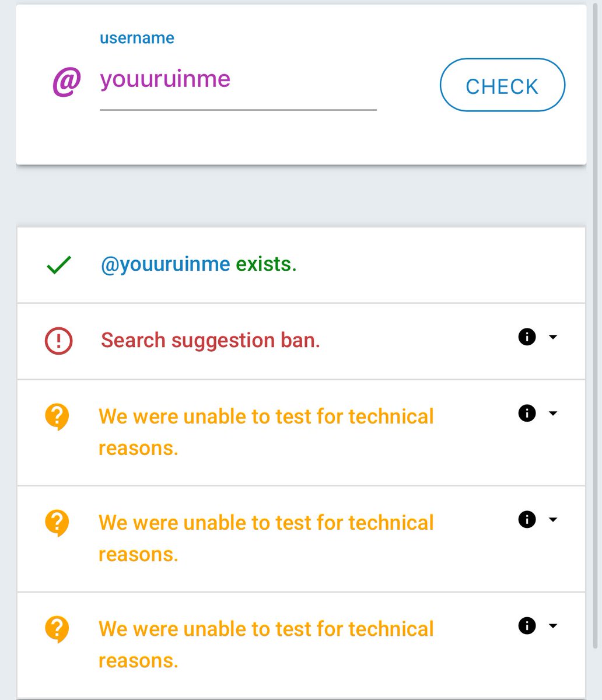Viewport: 602px width, 700px height.
Task: Click the info icon in last untested row
Action: pos(527,626)
